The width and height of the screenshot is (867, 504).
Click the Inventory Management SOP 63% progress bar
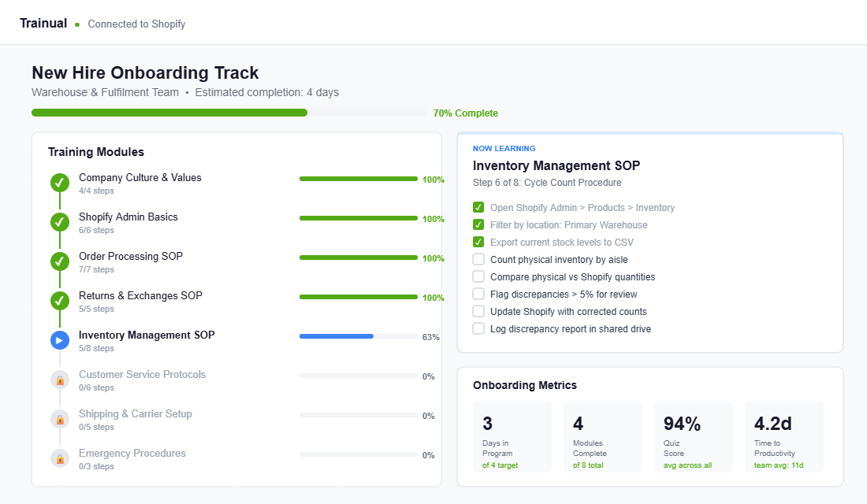click(359, 336)
